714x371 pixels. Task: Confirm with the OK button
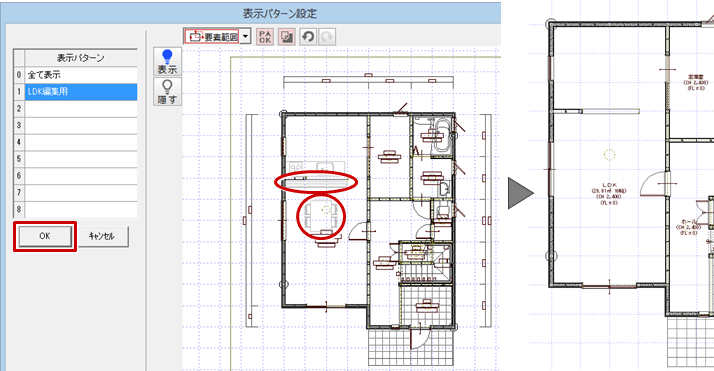(45, 236)
